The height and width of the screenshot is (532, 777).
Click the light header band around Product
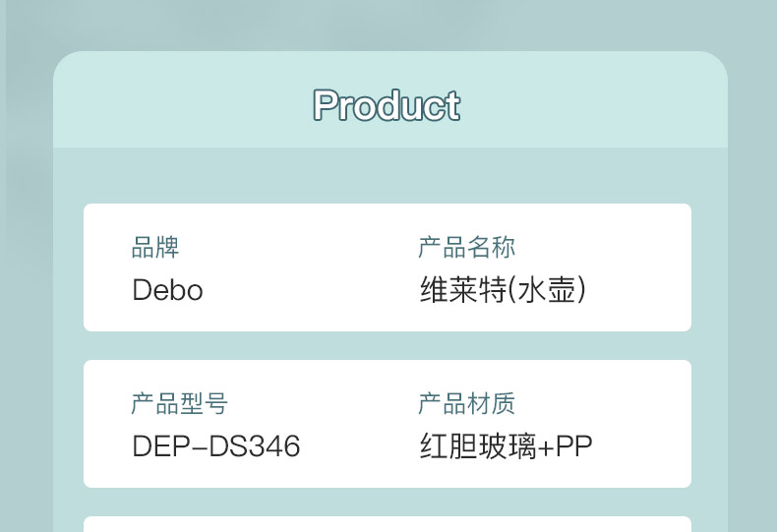[x=390, y=99]
